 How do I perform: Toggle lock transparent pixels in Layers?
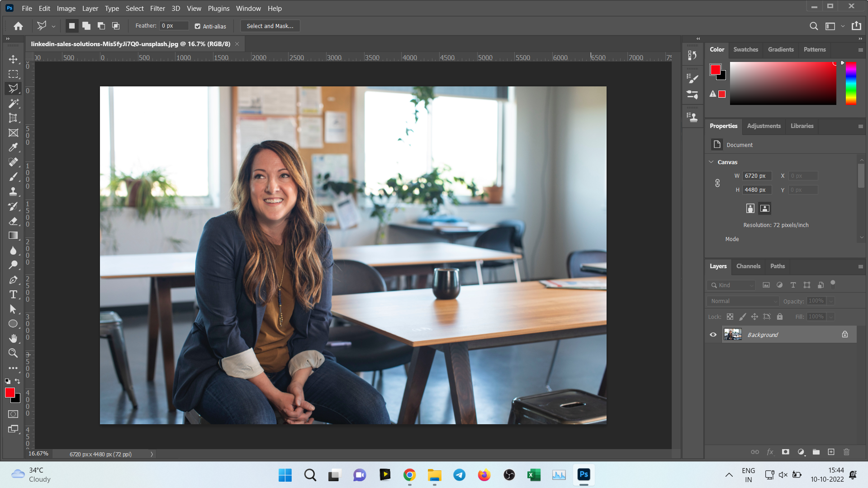point(730,317)
